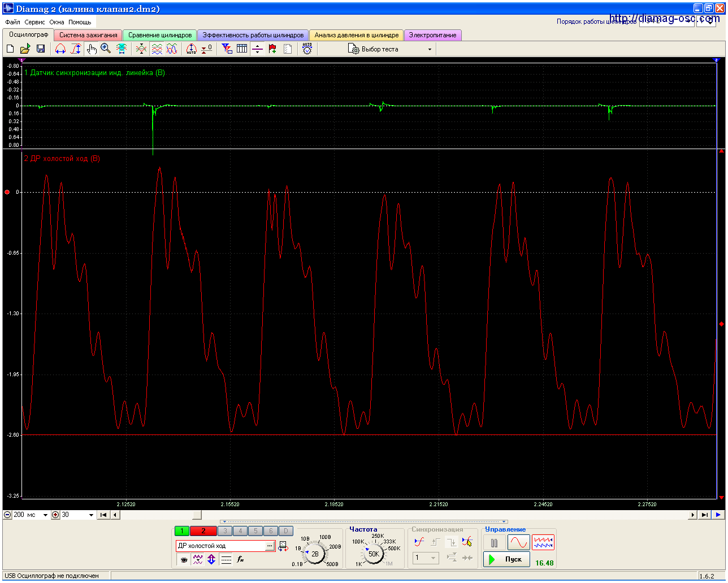Toggle gray channel 4 button
Image resolution: width=728 pixels, height=583 pixels.
click(240, 530)
